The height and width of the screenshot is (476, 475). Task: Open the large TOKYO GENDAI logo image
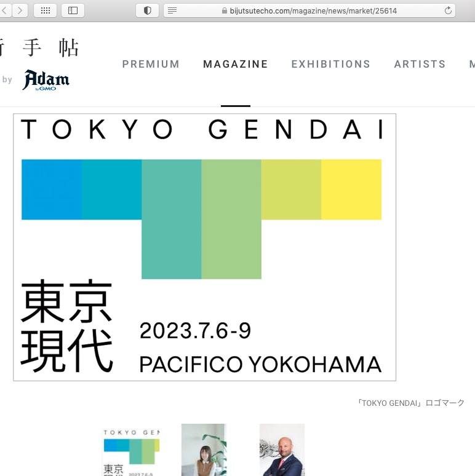click(204, 247)
